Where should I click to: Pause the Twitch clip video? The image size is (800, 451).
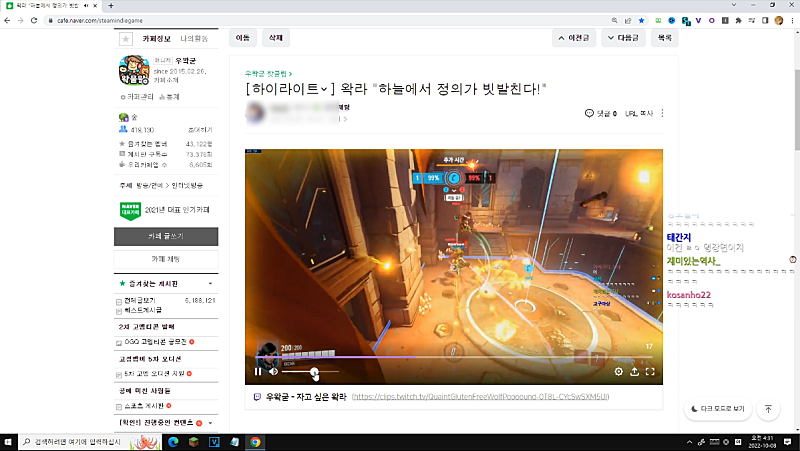(x=258, y=371)
